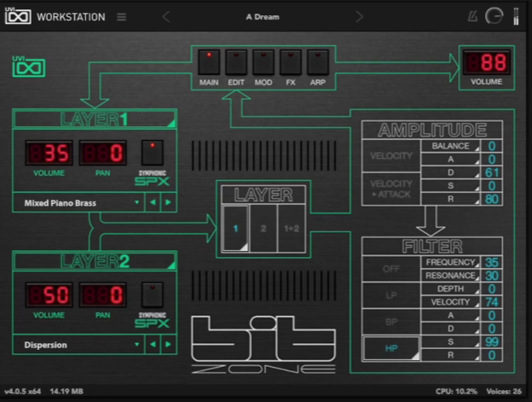Toggle amplitude VELOCITY option

pyautogui.click(x=391, y=155)
